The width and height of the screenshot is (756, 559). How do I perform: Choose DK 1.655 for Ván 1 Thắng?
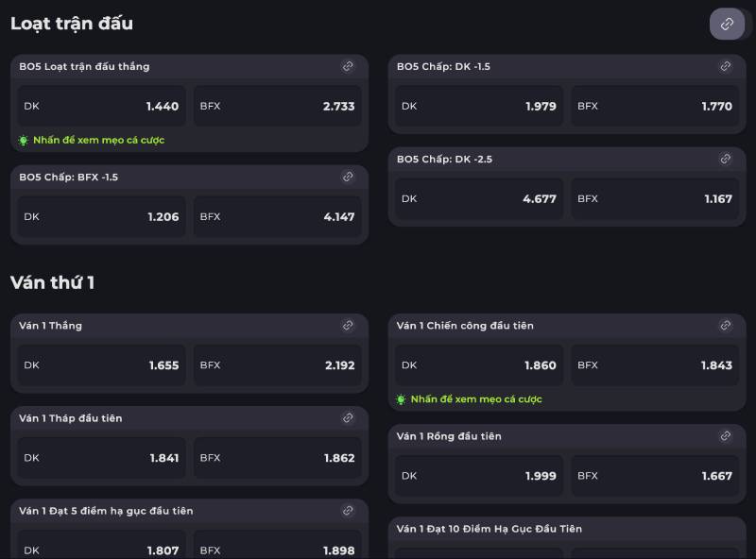101,364
